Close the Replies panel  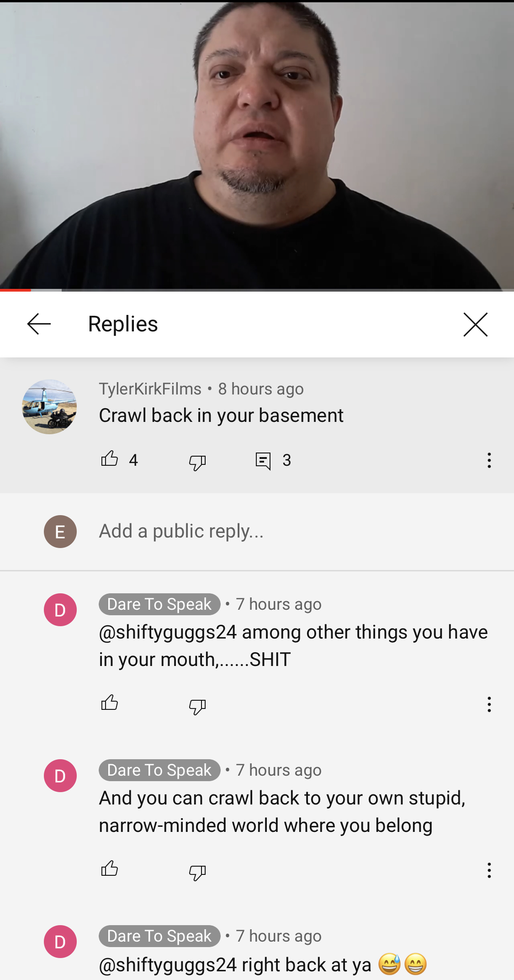[x=475, y=325]
